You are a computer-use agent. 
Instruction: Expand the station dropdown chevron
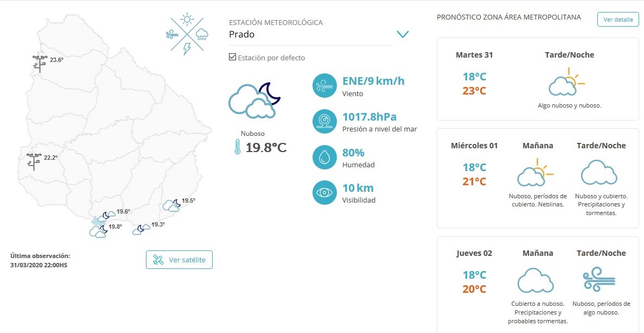click(x=403, y=34)
